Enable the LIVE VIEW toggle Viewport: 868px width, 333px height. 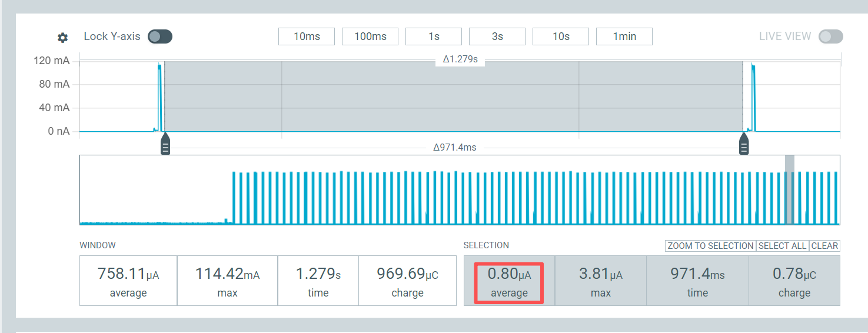(x=830, y=36)
